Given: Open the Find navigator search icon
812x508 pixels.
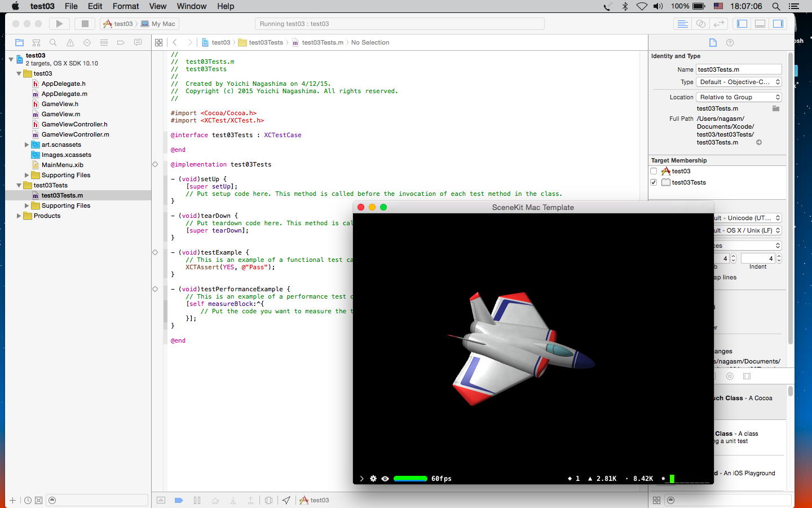Looking at the screenshot, I should pos(53,42).
